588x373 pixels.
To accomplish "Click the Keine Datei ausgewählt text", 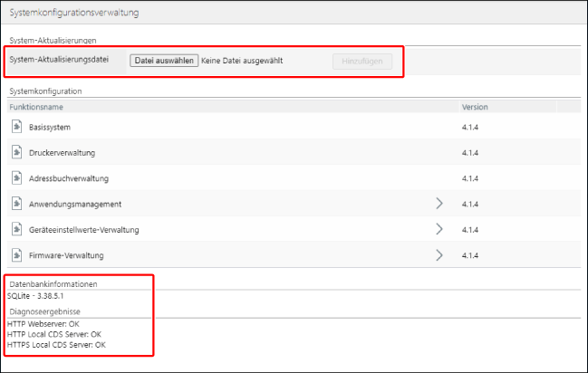I will click(242, 62).
